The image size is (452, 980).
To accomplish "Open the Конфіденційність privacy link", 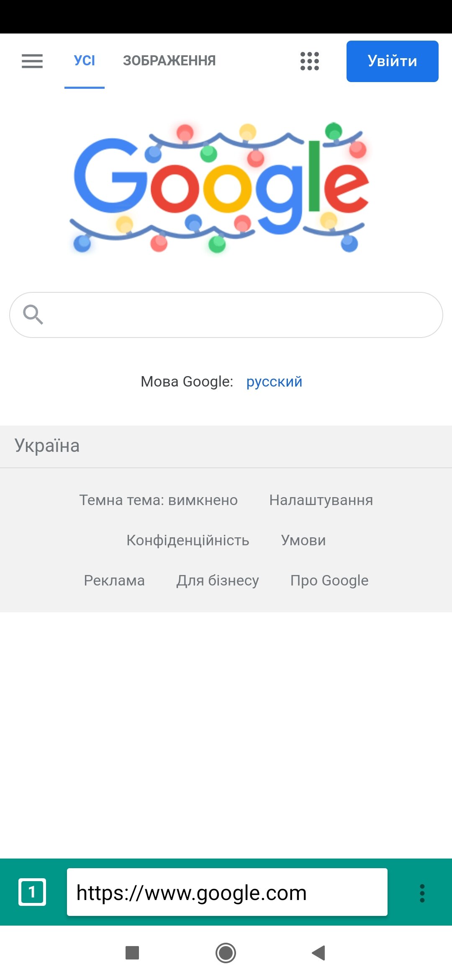I will 188,540.
